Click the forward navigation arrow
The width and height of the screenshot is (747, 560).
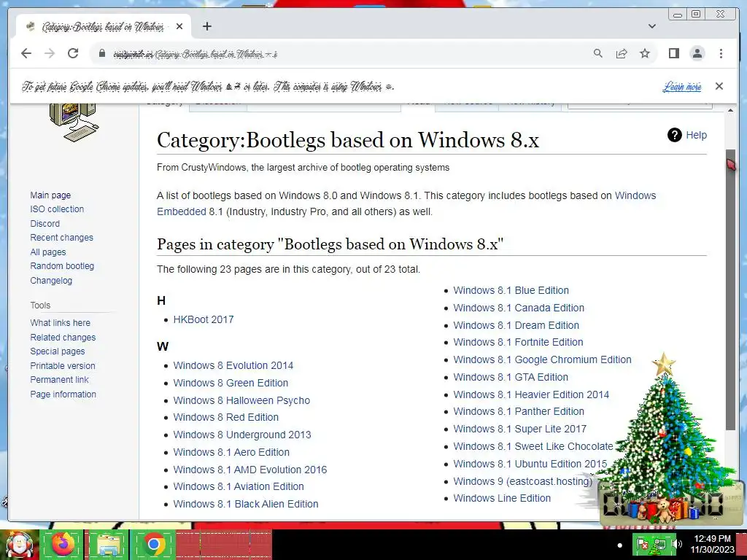click(50, 53)
